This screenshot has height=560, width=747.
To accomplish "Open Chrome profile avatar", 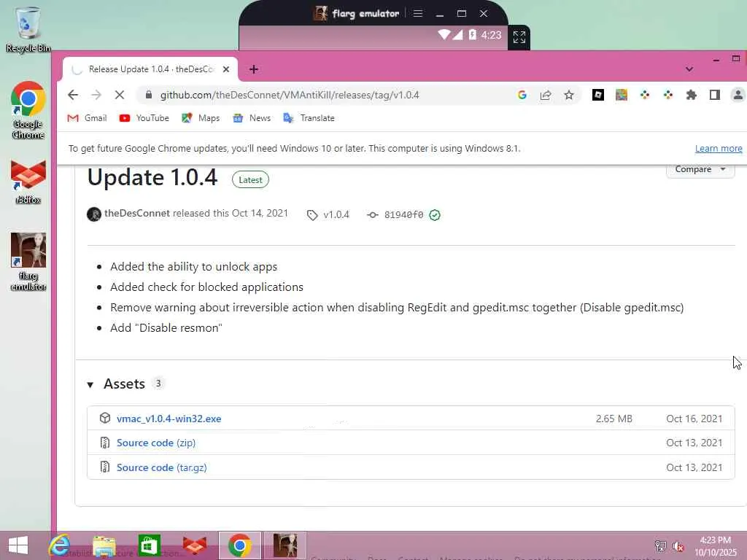I will click(738, 95).
